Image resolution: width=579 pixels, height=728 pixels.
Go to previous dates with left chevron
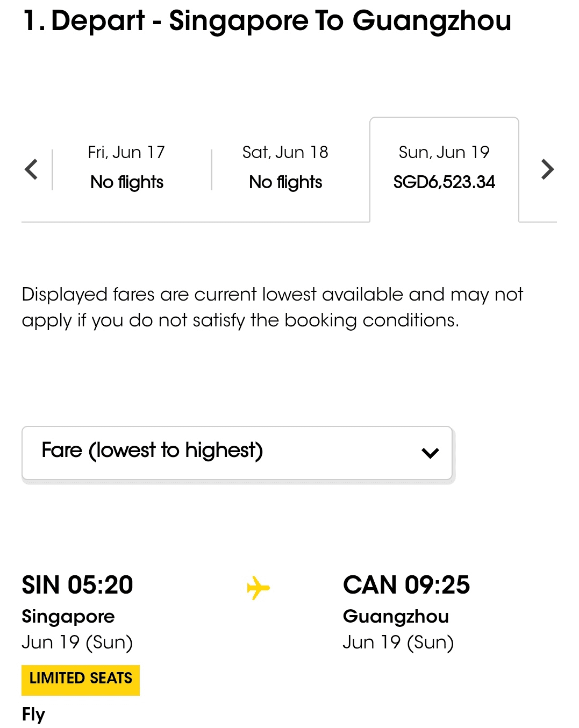pos(32,169)
